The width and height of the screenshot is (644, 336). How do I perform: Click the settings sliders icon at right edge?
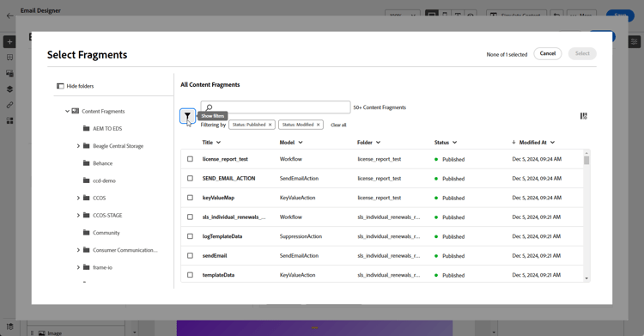(x=635, y=41)
